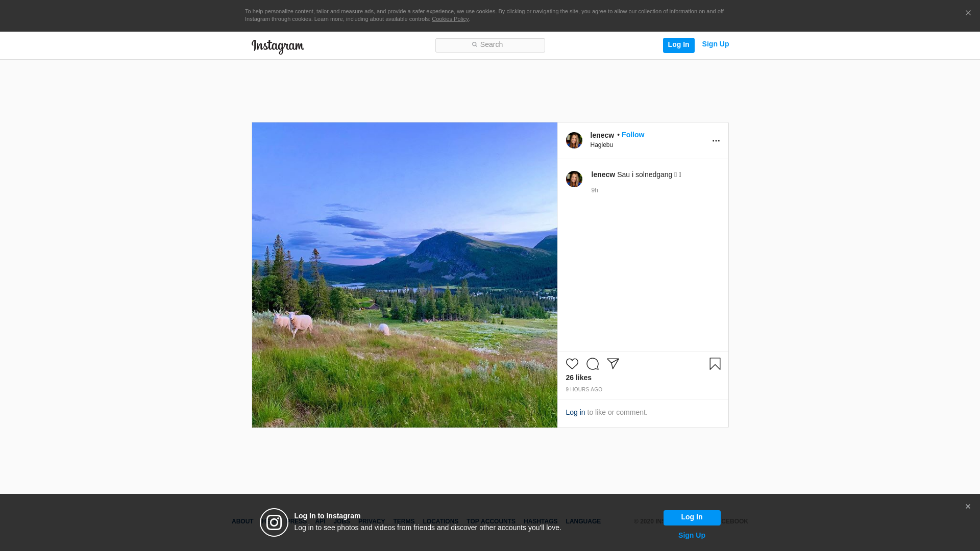Viewport: 980px width, 551px height.
Task: Follow the lenecw account
Action: tap(632, 135)
